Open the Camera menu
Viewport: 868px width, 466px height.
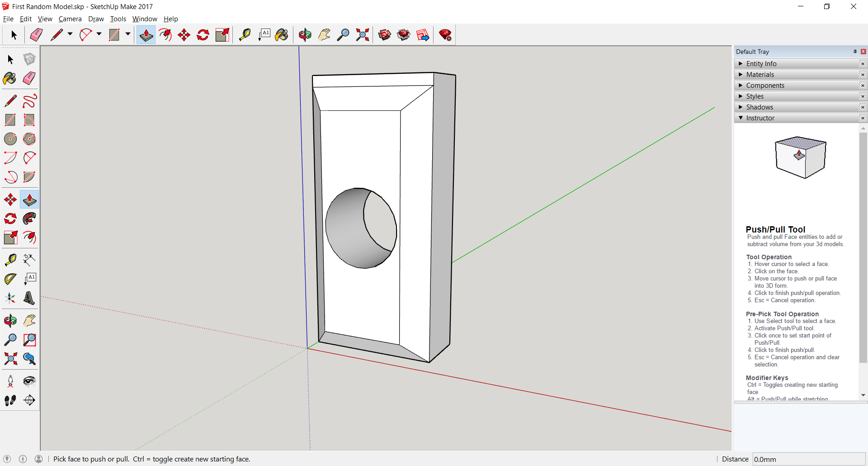coord(70,19)
